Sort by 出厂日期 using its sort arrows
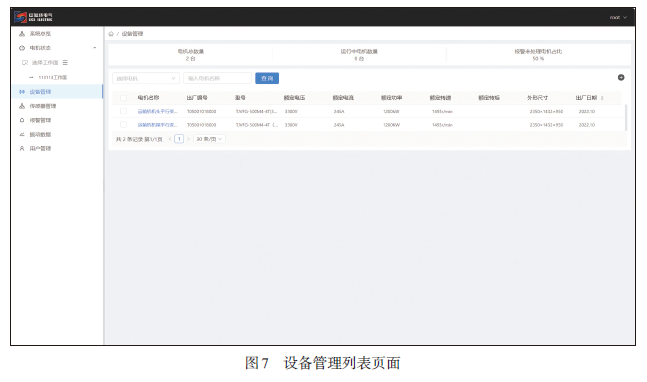The width and height of the screenshot is (647, 382). [x=602, y=98]
